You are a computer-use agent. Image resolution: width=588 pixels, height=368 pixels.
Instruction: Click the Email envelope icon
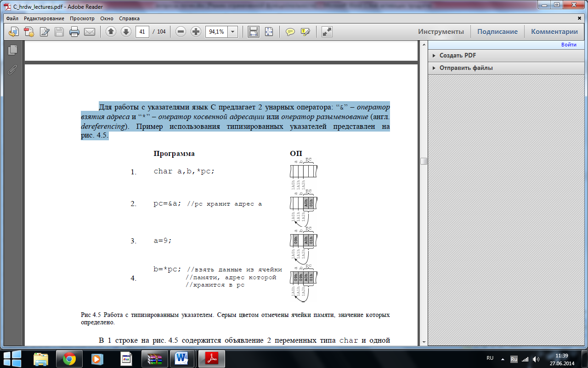(89, 32)
